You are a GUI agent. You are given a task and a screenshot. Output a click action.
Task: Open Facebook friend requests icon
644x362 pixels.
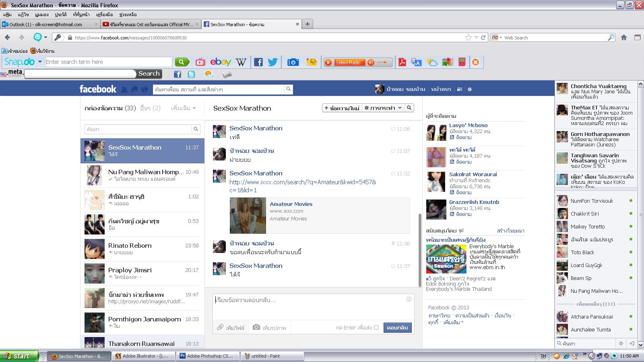(125, 89)
